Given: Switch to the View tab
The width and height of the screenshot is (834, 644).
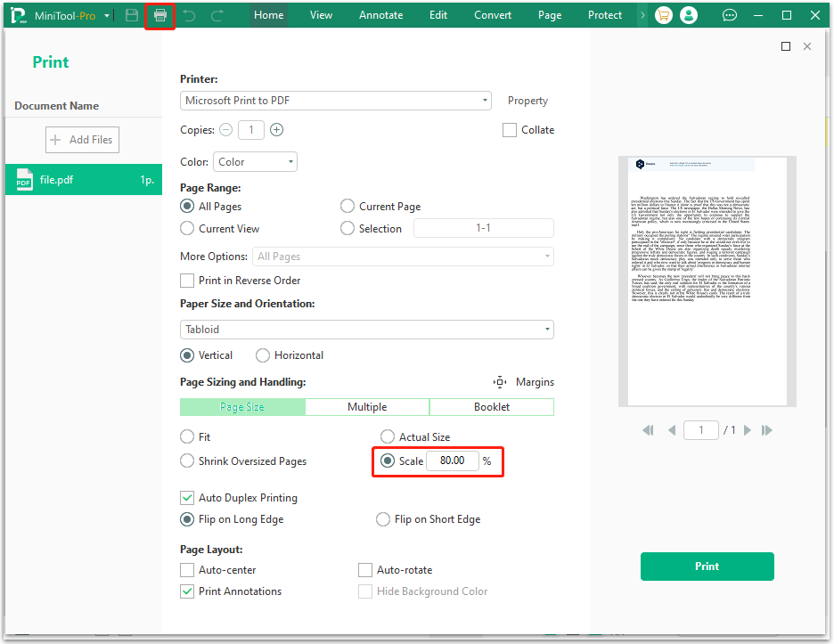Looking at the screenshot, I should (x=322, y=15).
